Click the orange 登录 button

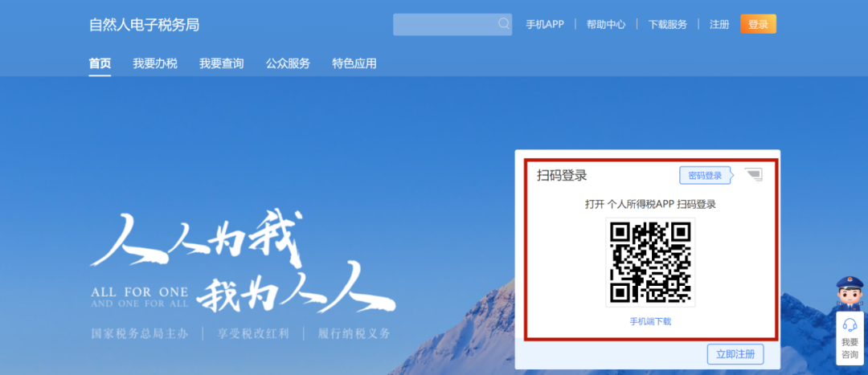(758, 24)
